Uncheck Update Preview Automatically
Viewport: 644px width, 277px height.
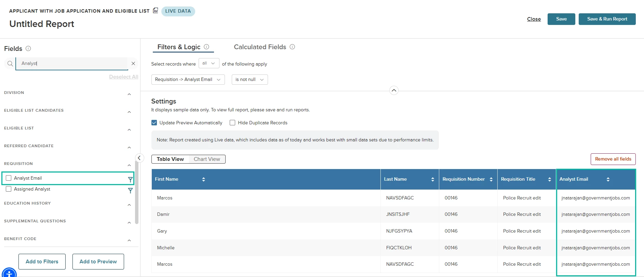tap(154, 123)
